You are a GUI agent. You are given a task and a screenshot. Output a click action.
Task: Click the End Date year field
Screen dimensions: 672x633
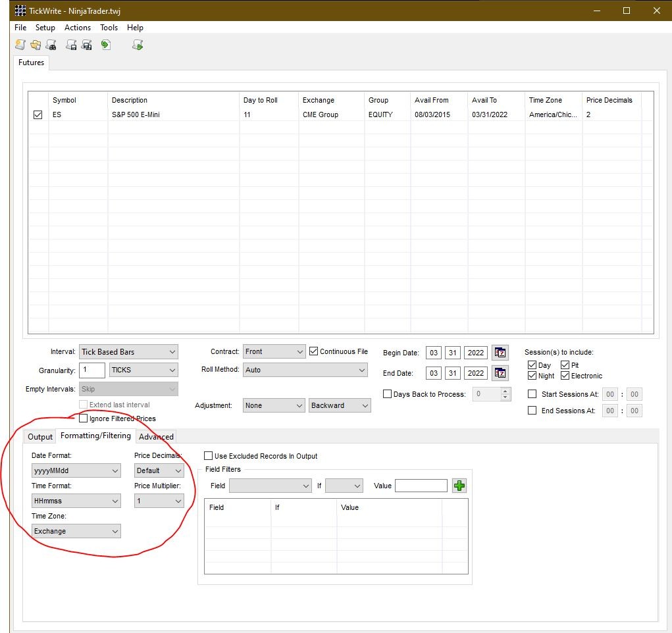click(476, 373)
